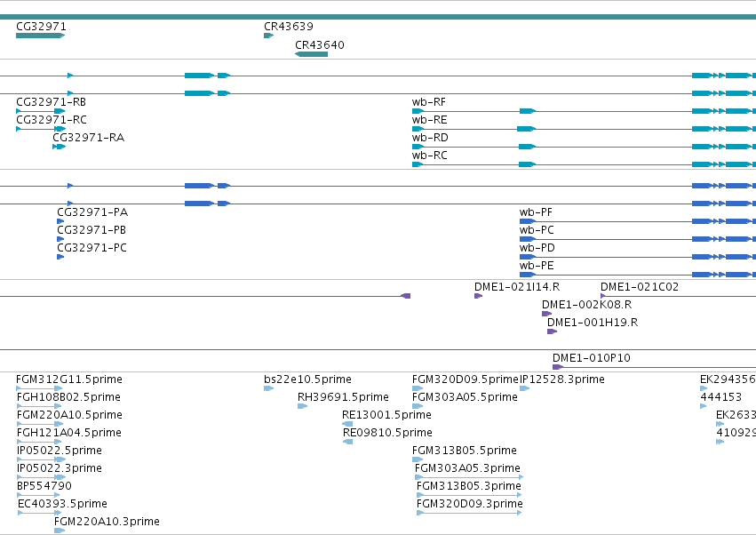The width and height of the screenshot is (756, 535).
Task: Click the CR43639 gene arrow glyph
Action: (x=268, y=36)
